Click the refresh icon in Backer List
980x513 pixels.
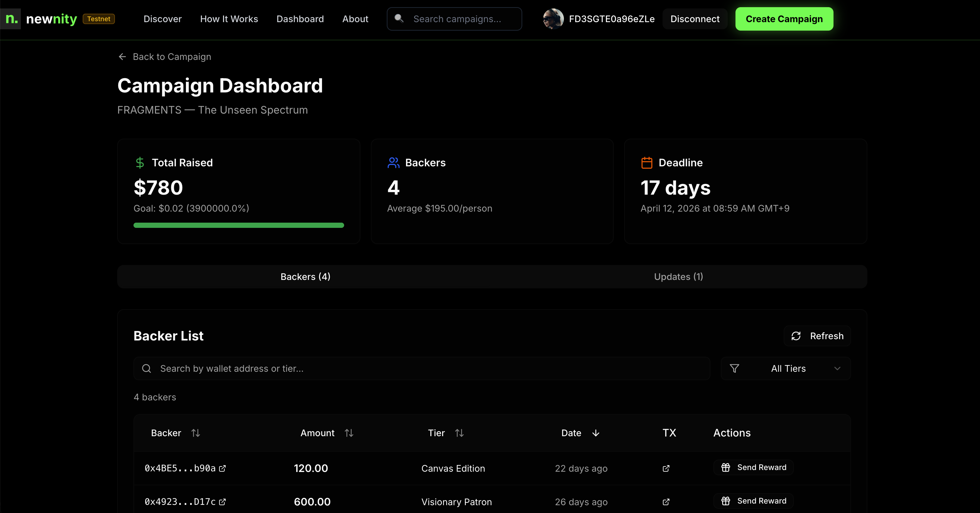(x=796, y=336)
